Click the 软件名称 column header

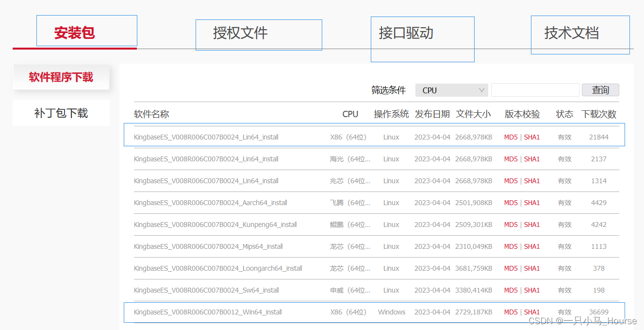(151, 114)
